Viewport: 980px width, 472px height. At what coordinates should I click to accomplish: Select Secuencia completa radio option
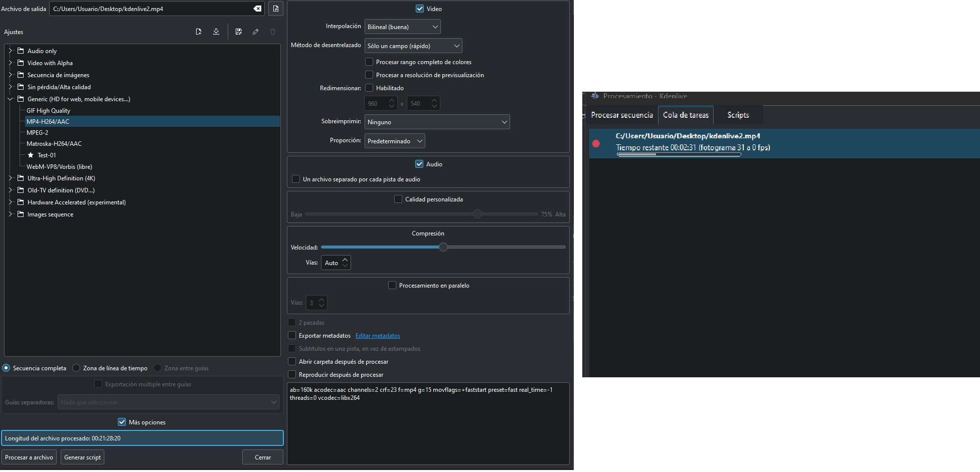[x=6, y=368]
